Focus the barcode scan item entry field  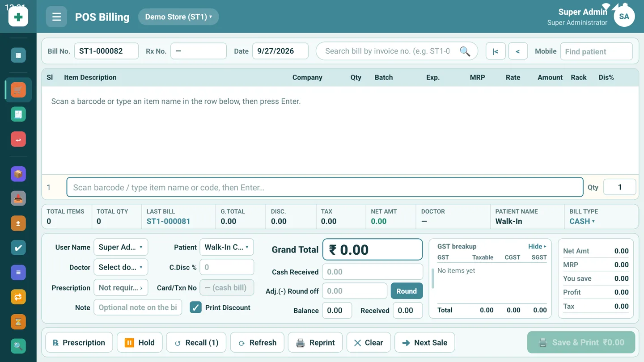pyautogui.click(x=325, y=187)
